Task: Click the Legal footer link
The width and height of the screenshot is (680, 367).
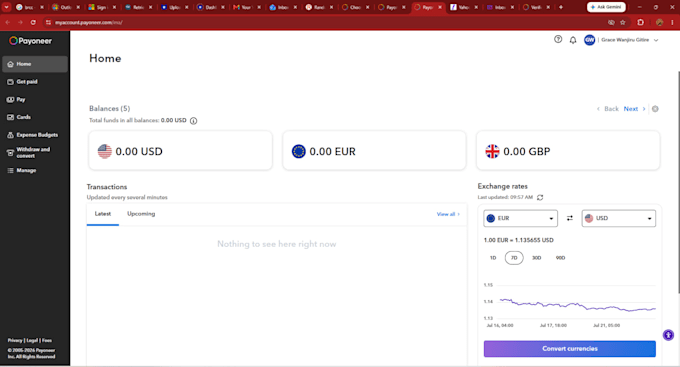Action: click(32, 341)
